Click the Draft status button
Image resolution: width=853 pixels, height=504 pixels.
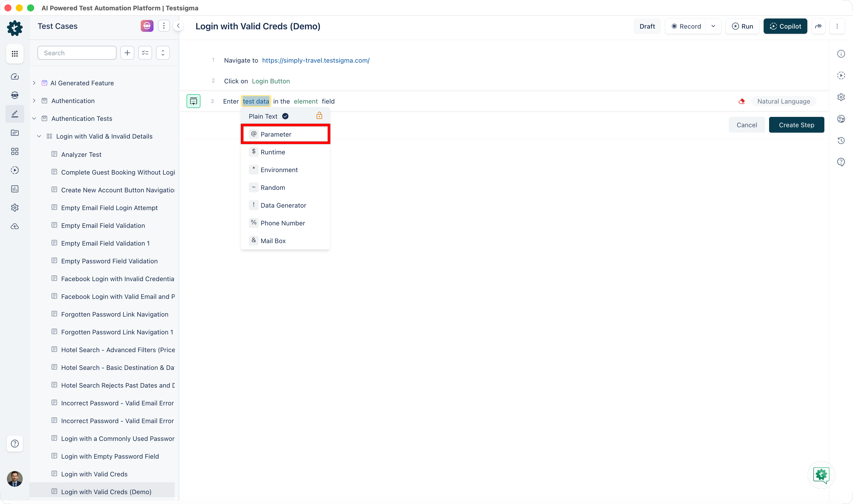pos(647,26)
